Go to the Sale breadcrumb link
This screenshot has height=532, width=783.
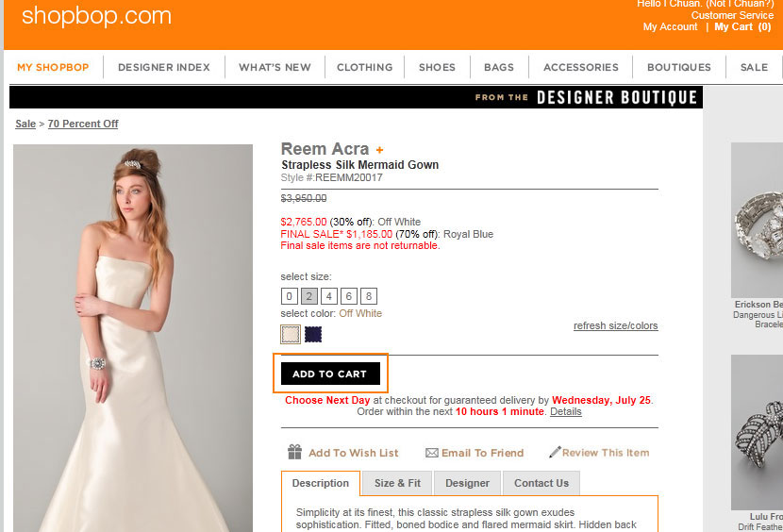click(x=25, y=124)
